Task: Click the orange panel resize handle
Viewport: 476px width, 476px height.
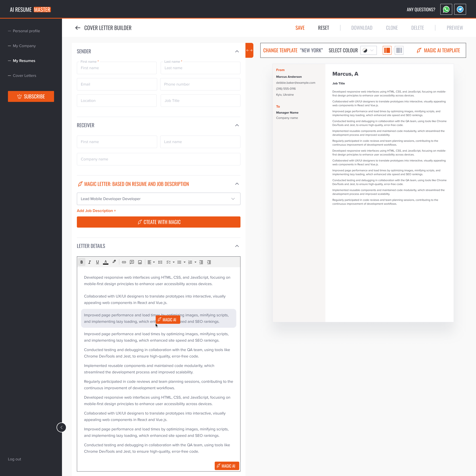Action: [x=249, y=50]
